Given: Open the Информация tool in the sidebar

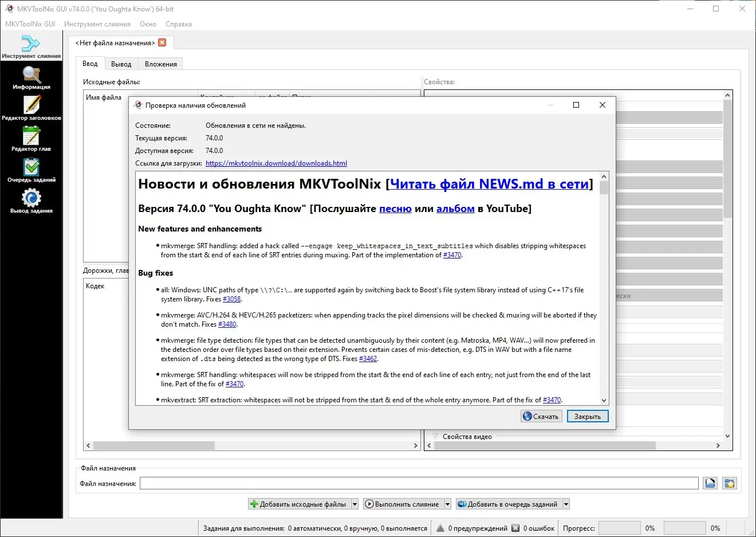Looking at the screenshot, I should (31, 78).
